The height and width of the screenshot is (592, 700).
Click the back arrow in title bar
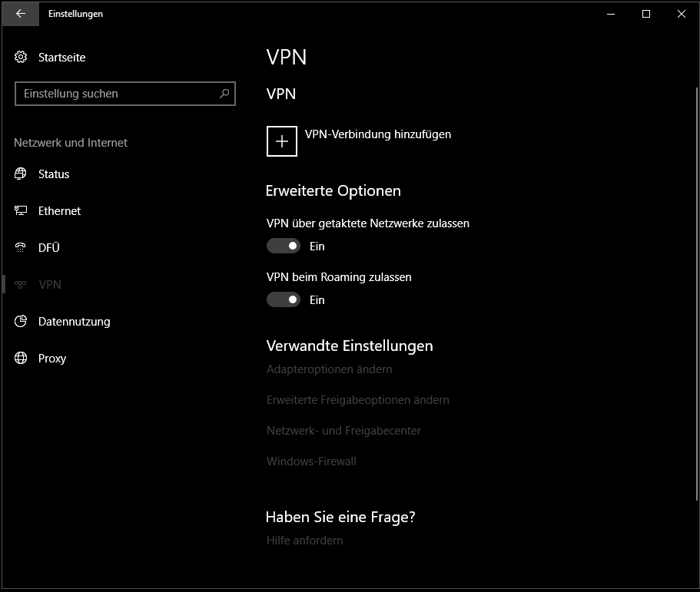click(x=21, y=14)
